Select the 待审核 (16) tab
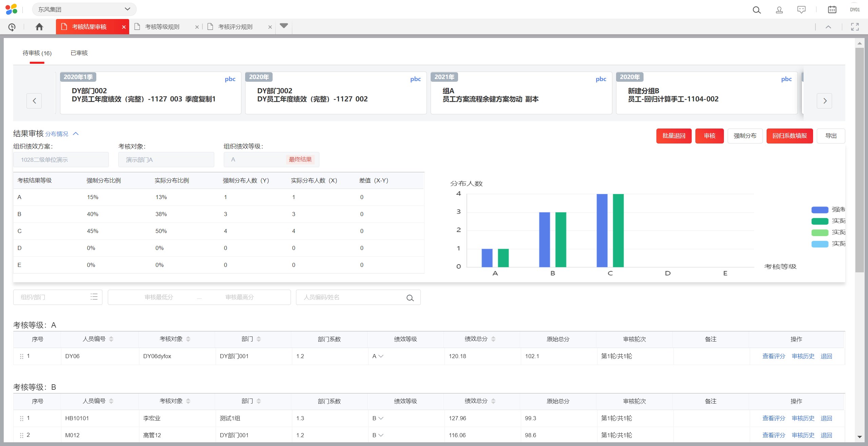 point(37,53)
